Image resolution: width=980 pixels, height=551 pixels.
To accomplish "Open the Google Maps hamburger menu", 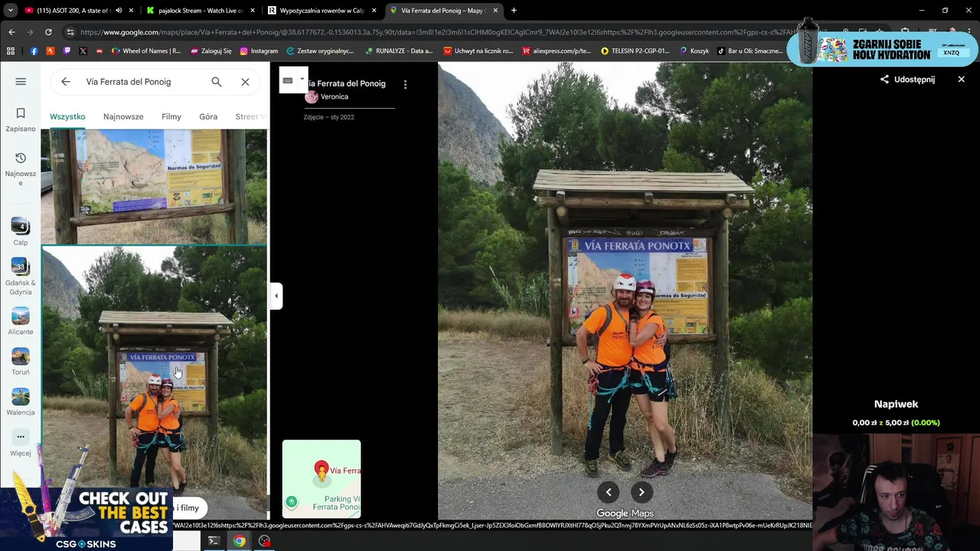I will click(x=21, y=81).
